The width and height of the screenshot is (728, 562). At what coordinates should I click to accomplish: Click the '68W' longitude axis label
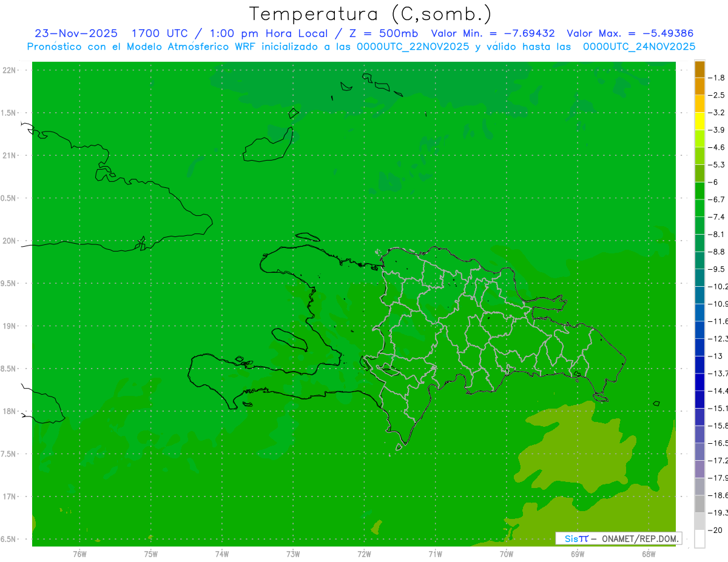click(x=649, y=554)
